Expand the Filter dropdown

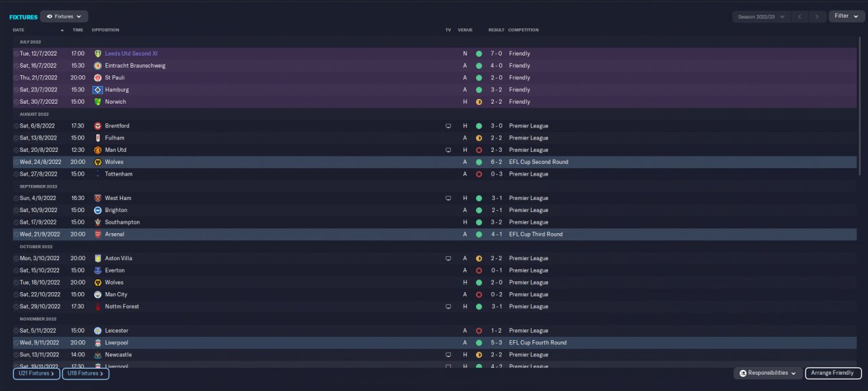pyautogui.click(x=846, y=16)
